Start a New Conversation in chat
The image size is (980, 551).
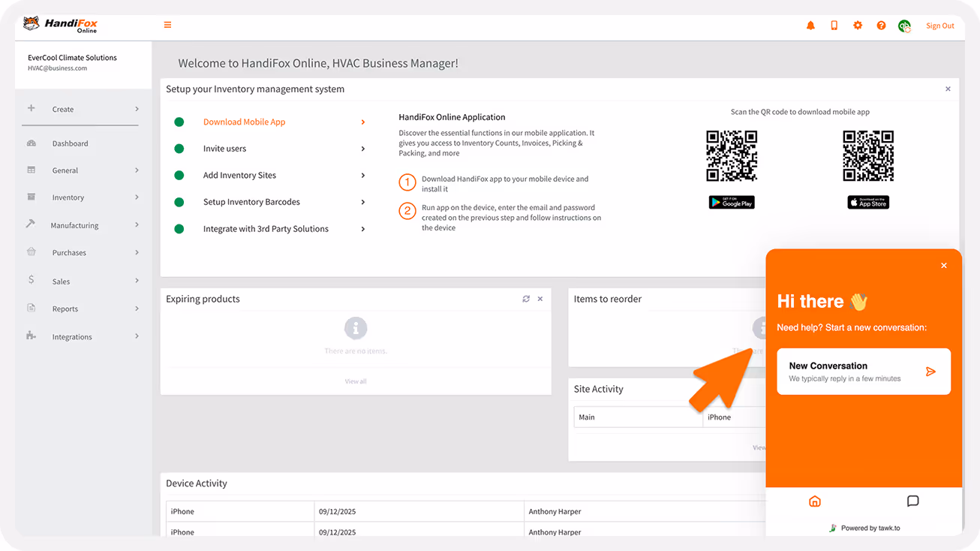tap(864, 372)
